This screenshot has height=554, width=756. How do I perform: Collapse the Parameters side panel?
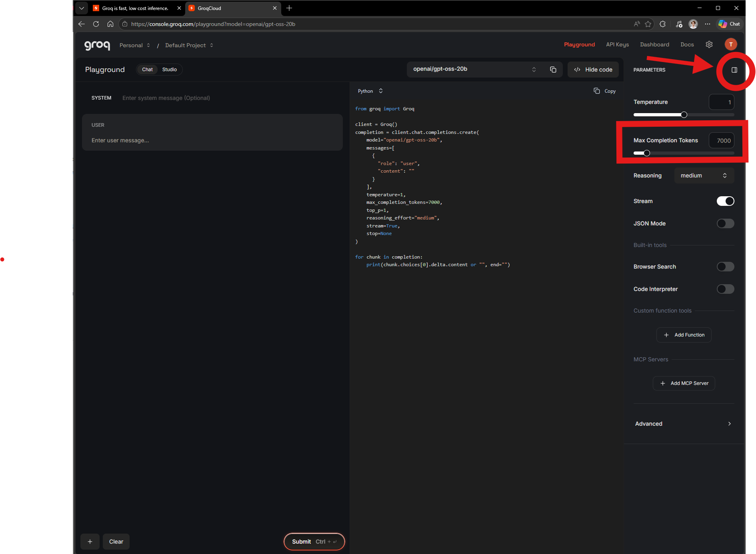click(734, 70)
